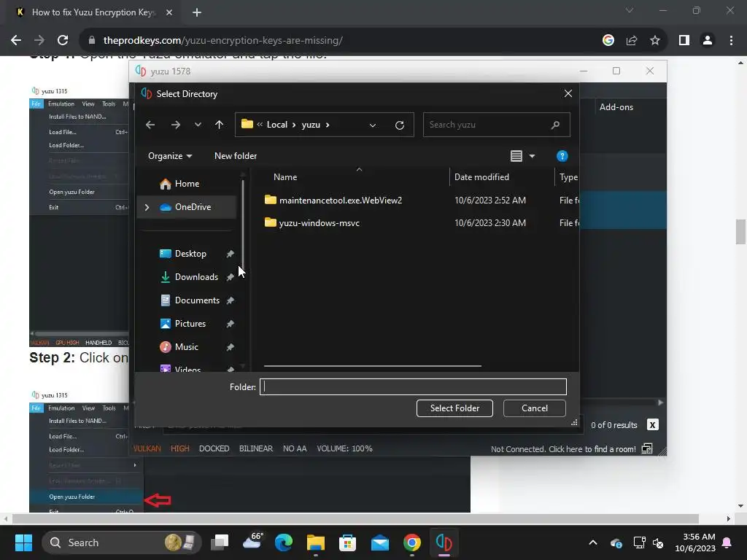Click Not Connected find a room link
747x560 pixels.
click(563, 449)
